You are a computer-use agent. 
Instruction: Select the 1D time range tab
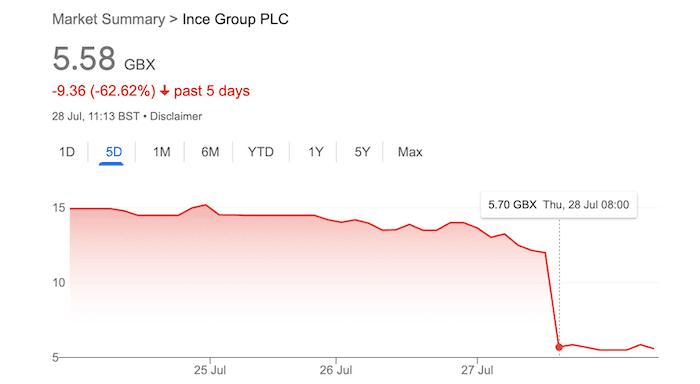pyautogui.click(x=67, y=152)
